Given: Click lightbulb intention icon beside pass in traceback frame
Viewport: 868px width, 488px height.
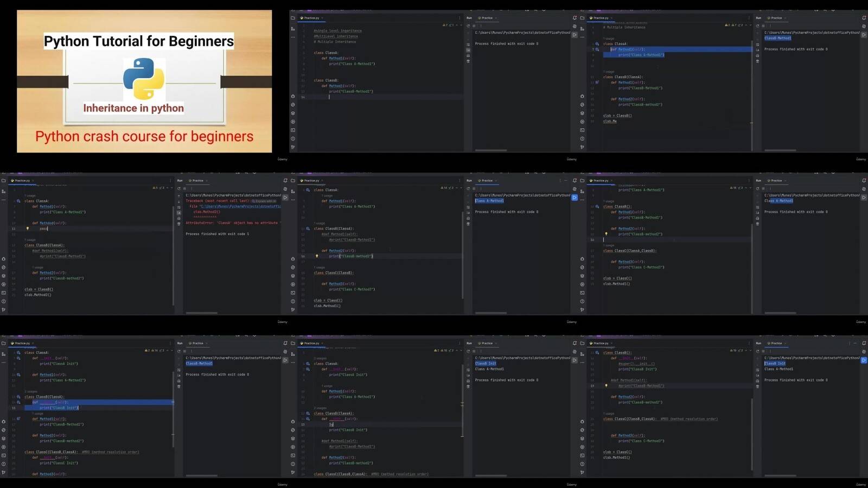Looking at the screenshot, I should (x=27, y=229).
